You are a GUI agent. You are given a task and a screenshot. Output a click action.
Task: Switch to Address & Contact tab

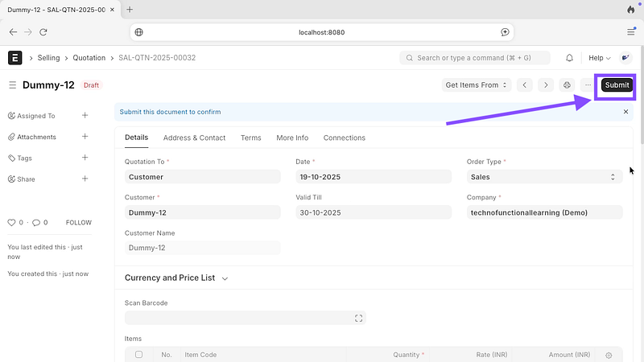194,138
